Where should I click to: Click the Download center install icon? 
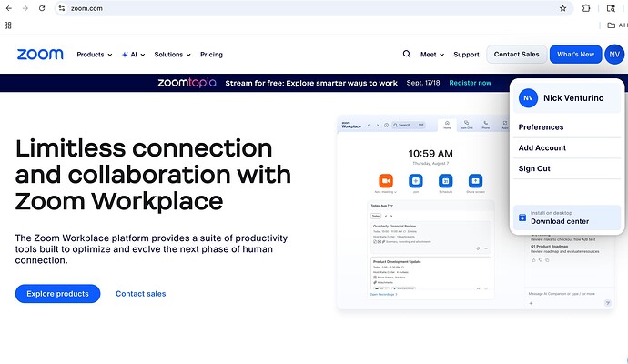pyautogui.click(x=522, y=217)
